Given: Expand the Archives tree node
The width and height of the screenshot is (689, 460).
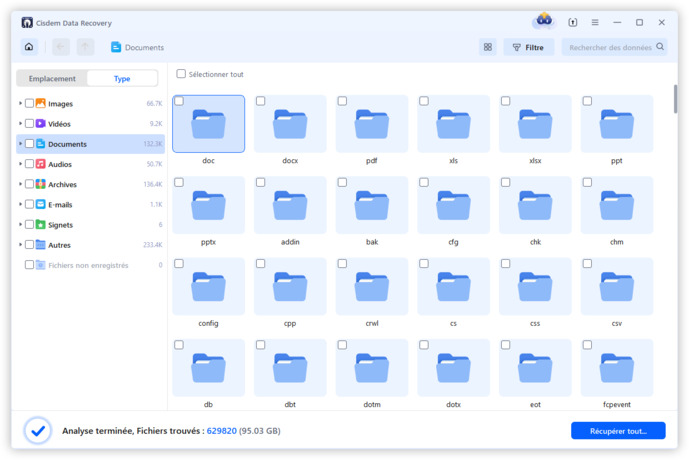Looking at the screenshot, I should tap(20, 184).
